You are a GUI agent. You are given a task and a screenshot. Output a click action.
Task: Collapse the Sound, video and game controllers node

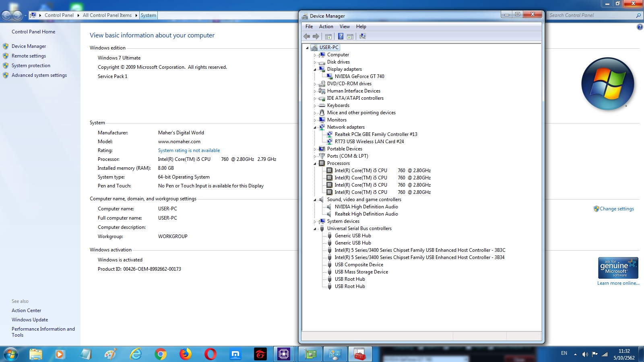pyautogui.click(x=315, y=200)
